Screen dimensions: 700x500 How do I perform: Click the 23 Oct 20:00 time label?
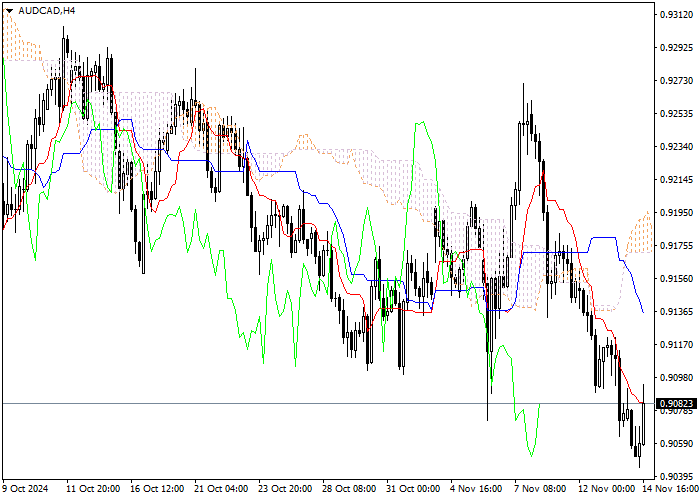tap(285, 489)
